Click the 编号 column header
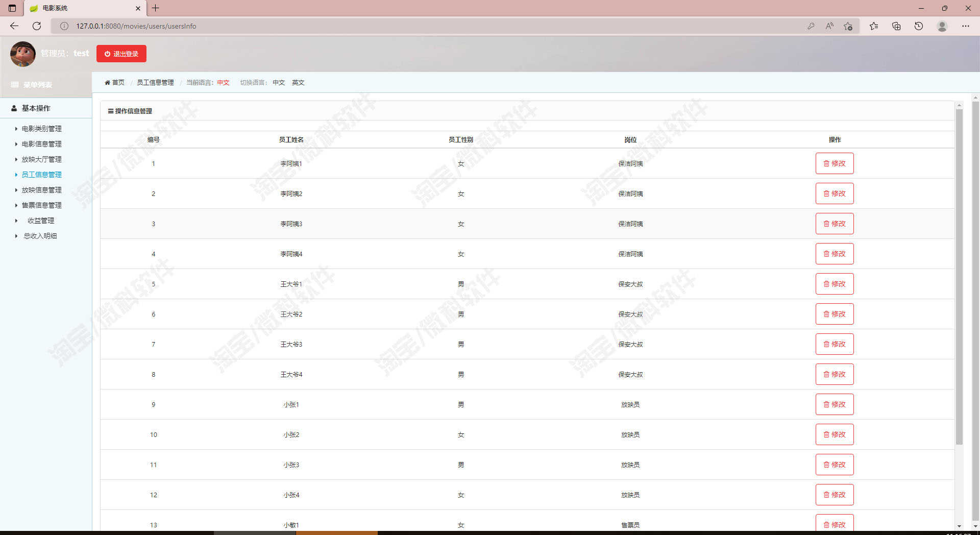Screen dimensions: 980x535 point(153,139)
